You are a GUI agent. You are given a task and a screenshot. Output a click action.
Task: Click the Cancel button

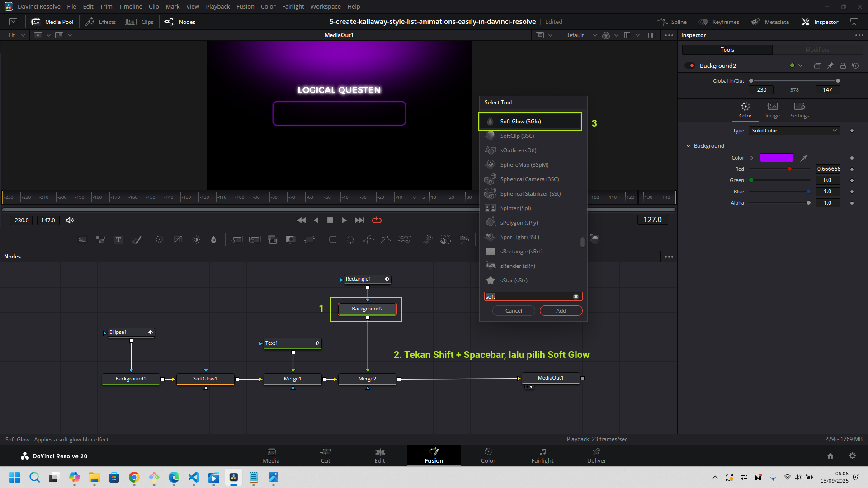click(x=514, y=311)
